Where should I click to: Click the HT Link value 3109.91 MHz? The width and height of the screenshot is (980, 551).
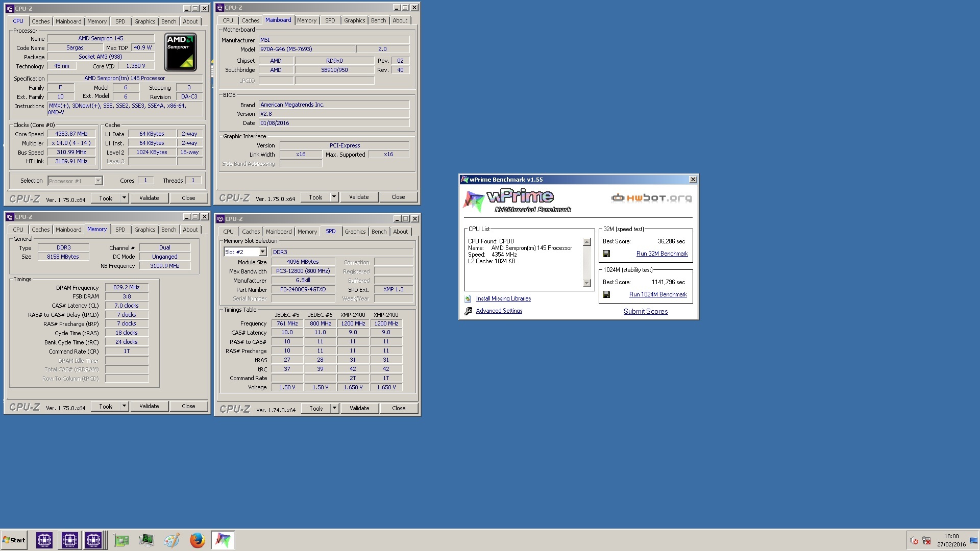(x=71, y=161)
